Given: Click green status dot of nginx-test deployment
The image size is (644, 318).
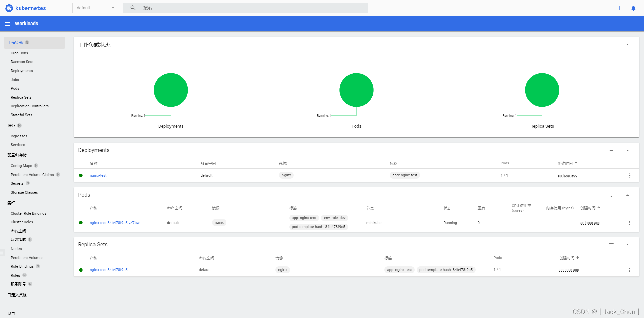Looking at the screenshot, I should pos(81,175).
